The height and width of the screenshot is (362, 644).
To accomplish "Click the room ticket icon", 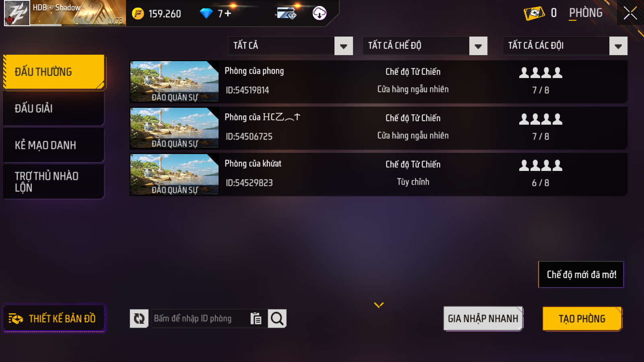I will click(534, 13).
